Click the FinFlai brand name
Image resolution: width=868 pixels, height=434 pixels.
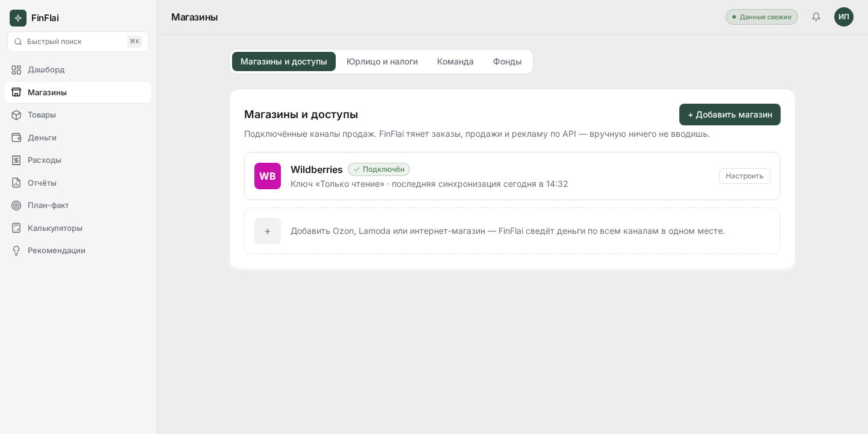tap(45, 18)
